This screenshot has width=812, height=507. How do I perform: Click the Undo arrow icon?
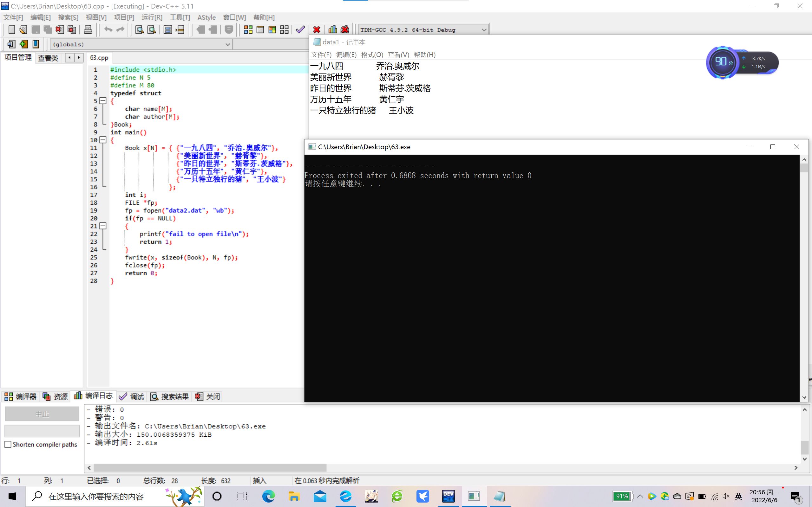pyautogui.click(x=108, y=29)
